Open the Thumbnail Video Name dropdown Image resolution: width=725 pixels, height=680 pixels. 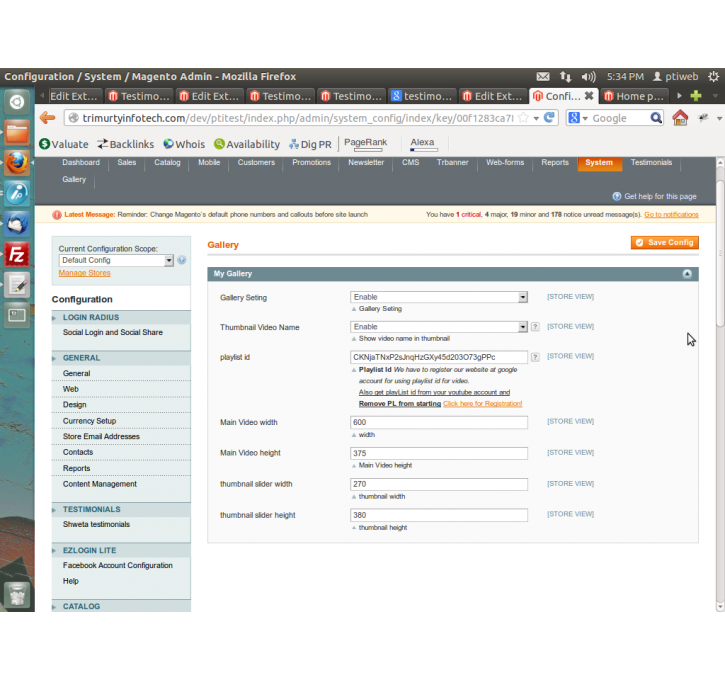click(439, 327)
